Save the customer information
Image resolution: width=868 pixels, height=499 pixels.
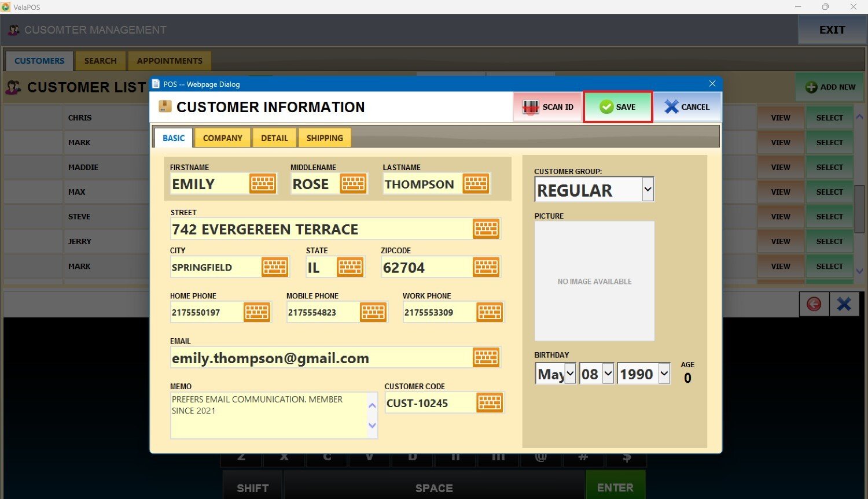click(x=617, y=107)
